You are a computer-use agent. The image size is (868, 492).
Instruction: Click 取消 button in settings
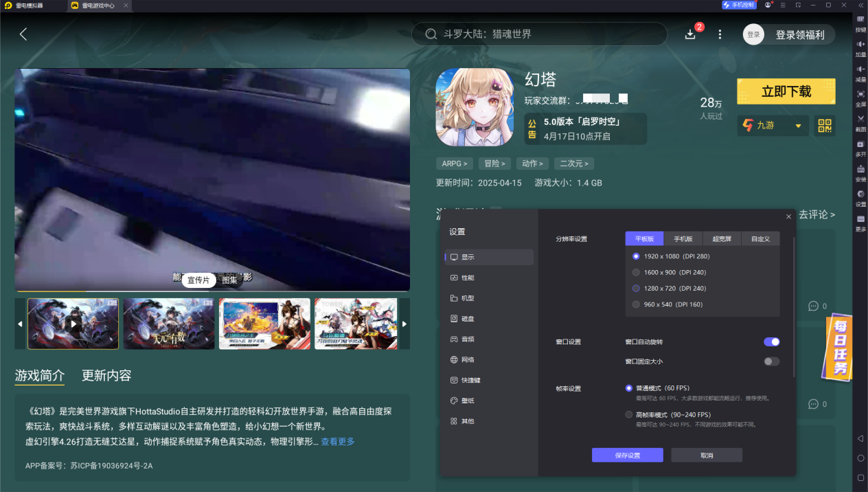click(x=707, y=455)
